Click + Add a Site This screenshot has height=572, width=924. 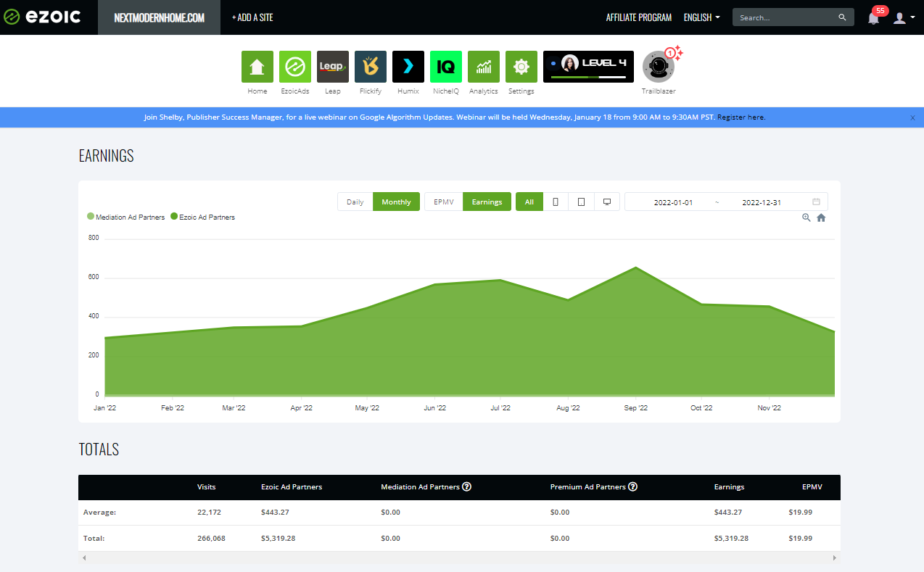[252, 17]
